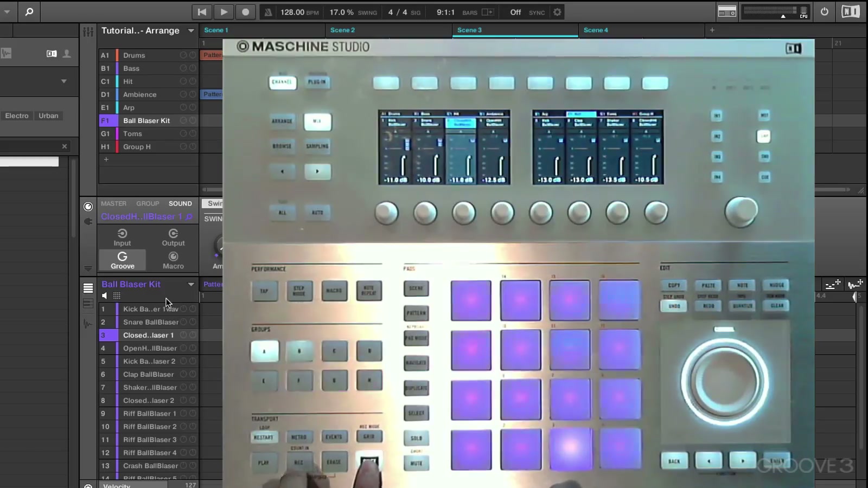
Task: Switch to pad grid view icon
Action: click(x=117, y=296)
